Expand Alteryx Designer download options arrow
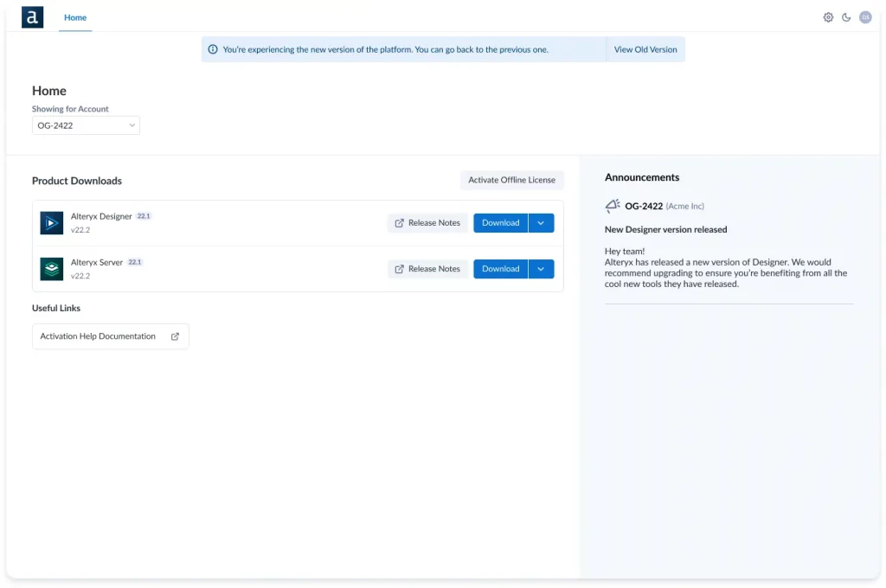The image size is (886, 588). pyautogui.click(x=541, y=222)
